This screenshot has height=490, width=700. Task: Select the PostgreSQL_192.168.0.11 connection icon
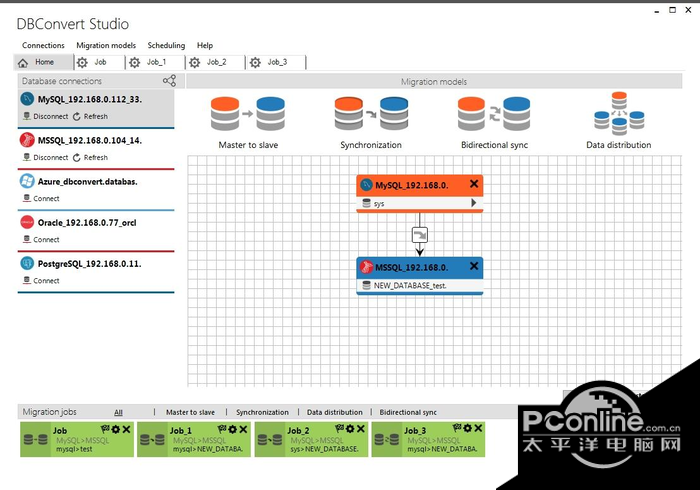pyautogui.click(x=27, y=263)
